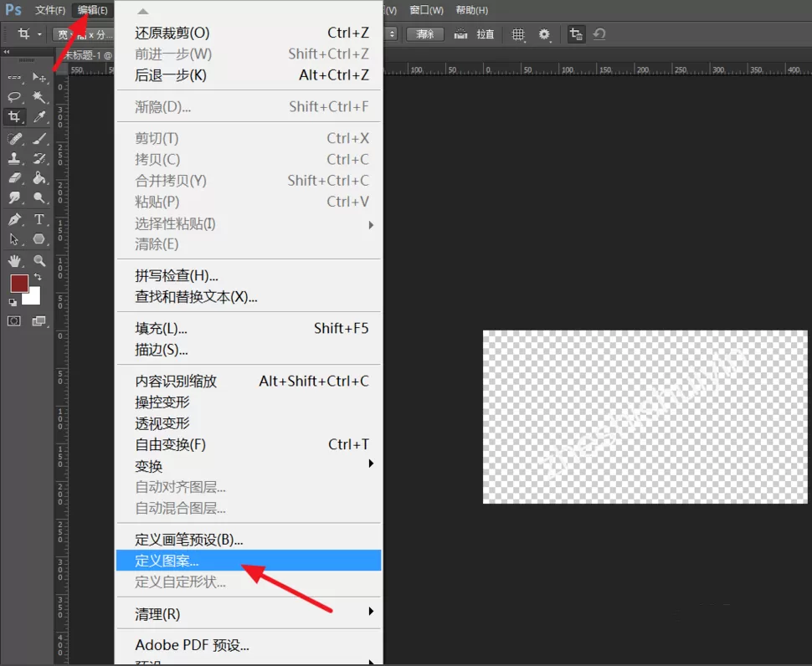
Task: Choose 还原裁剪(O) from the menu
Action: click(x=249, y=33)
